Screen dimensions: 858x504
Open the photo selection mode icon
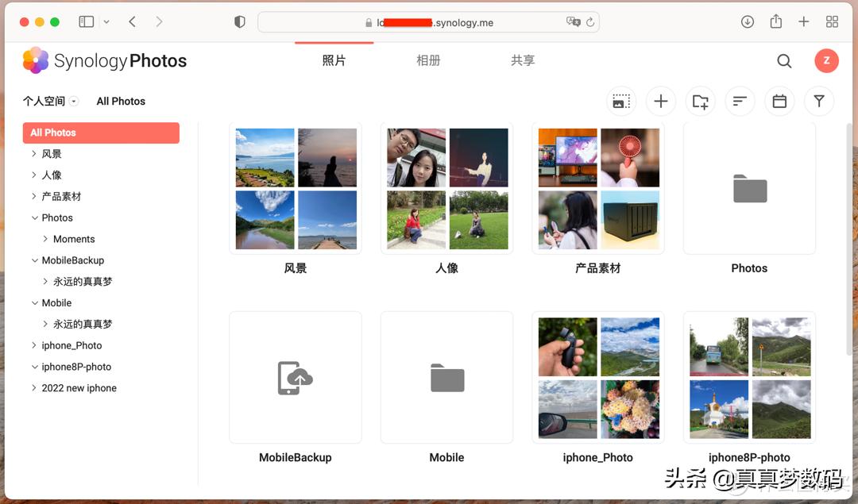click(620, 101)
